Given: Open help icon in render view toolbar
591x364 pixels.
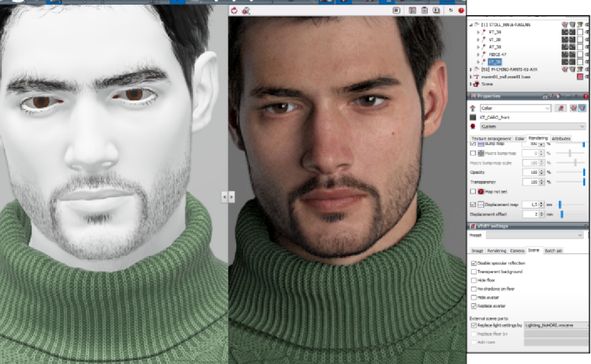Looking at the screenshot, I should tap(461, 10).
